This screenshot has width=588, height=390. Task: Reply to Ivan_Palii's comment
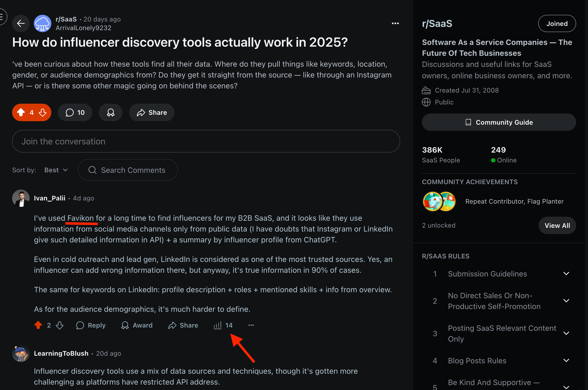(x=91, y=325)
